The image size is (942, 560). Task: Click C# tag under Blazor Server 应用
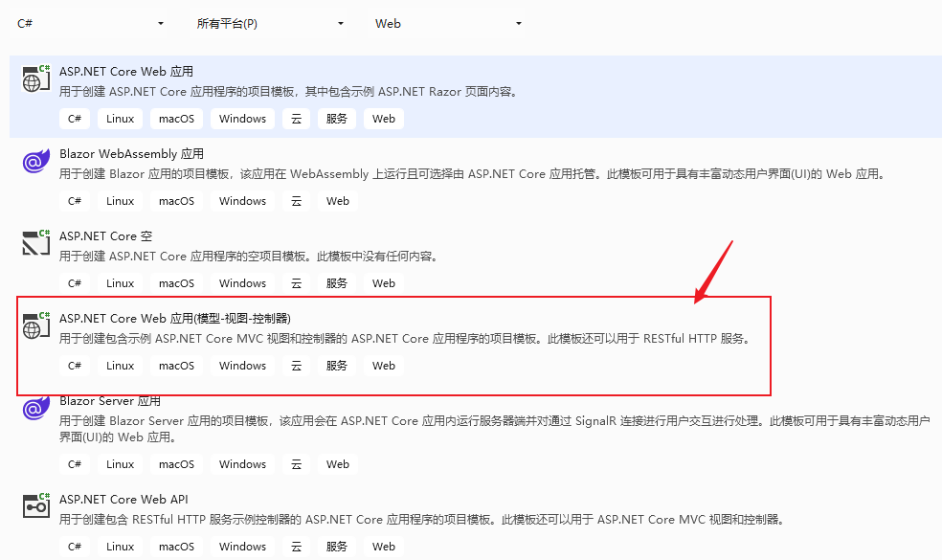75,464
